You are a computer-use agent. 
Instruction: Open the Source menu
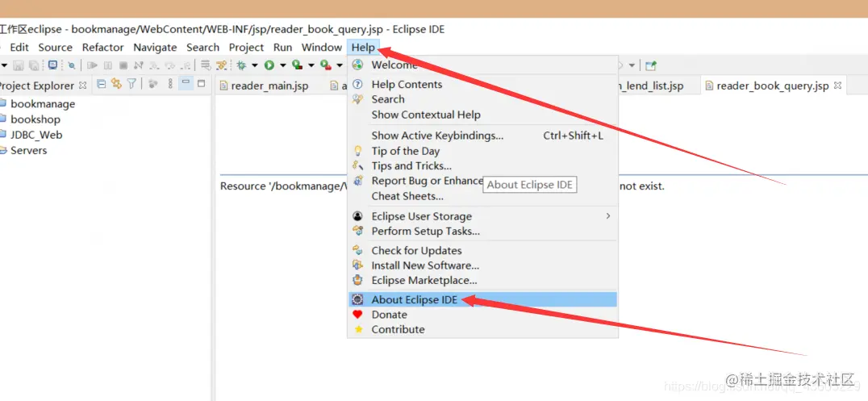(56, 48)
